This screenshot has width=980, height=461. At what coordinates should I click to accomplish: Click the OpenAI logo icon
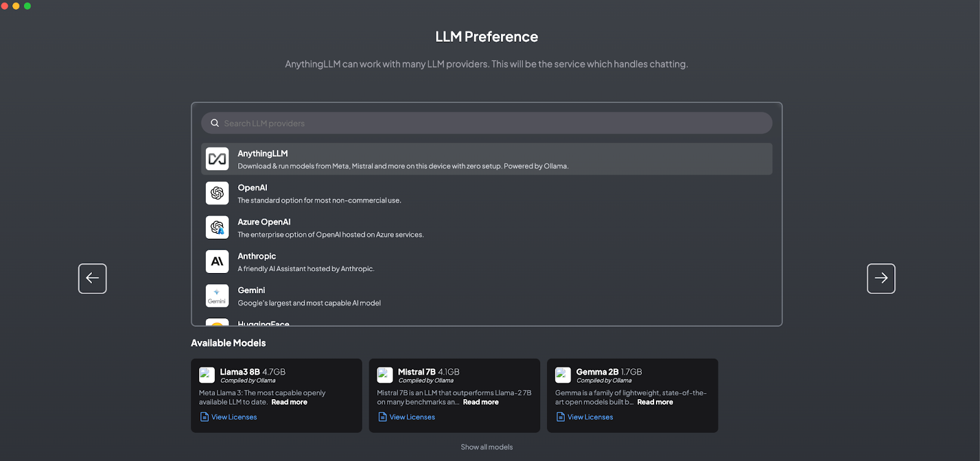coord(217,193)
